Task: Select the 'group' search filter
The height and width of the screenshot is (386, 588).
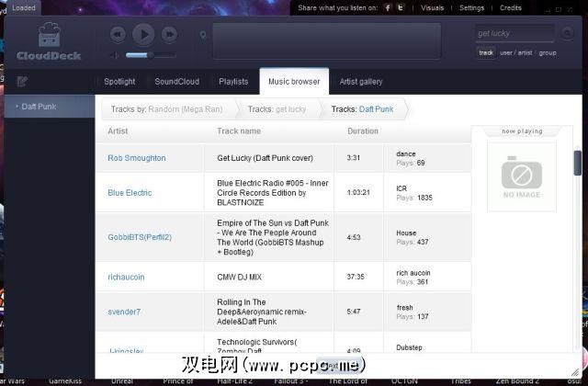Action: (x=548, y=53)
